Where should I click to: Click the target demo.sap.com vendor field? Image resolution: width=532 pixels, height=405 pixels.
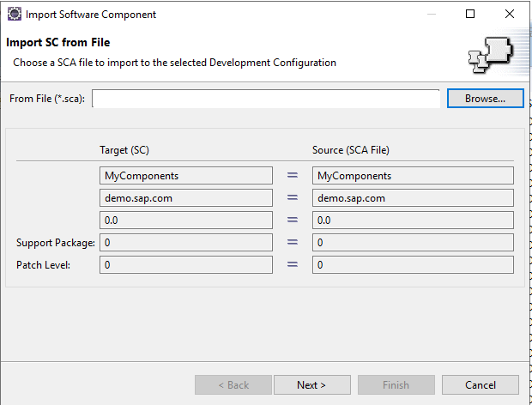(x=186, y=197)
